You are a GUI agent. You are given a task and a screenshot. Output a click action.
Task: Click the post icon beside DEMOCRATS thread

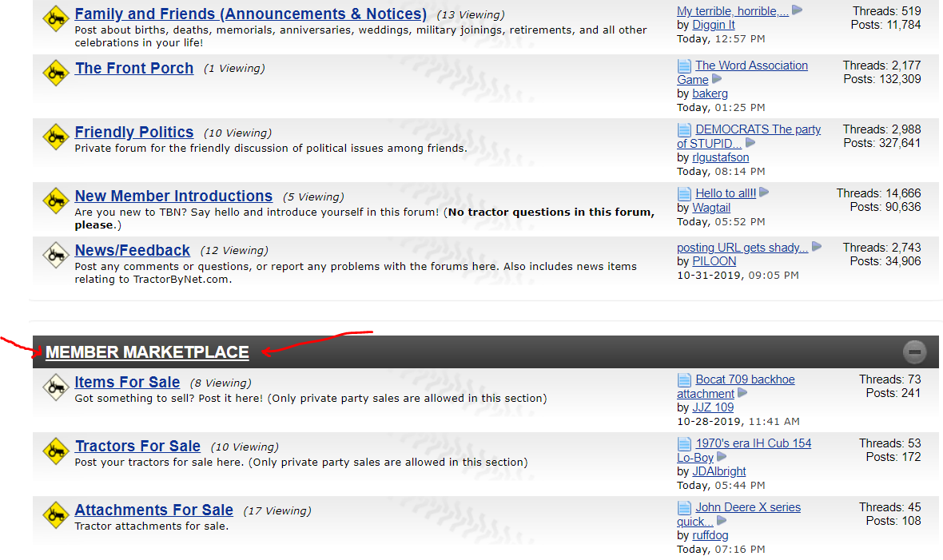(x=684, y=129)
